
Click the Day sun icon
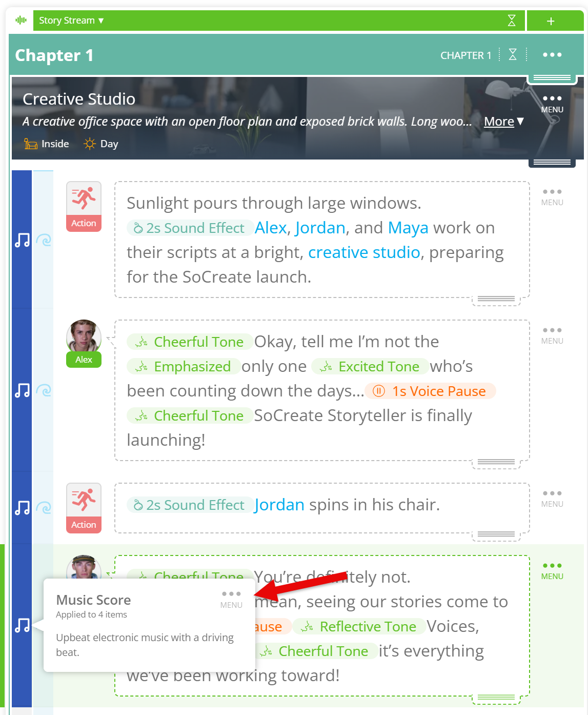90,144
